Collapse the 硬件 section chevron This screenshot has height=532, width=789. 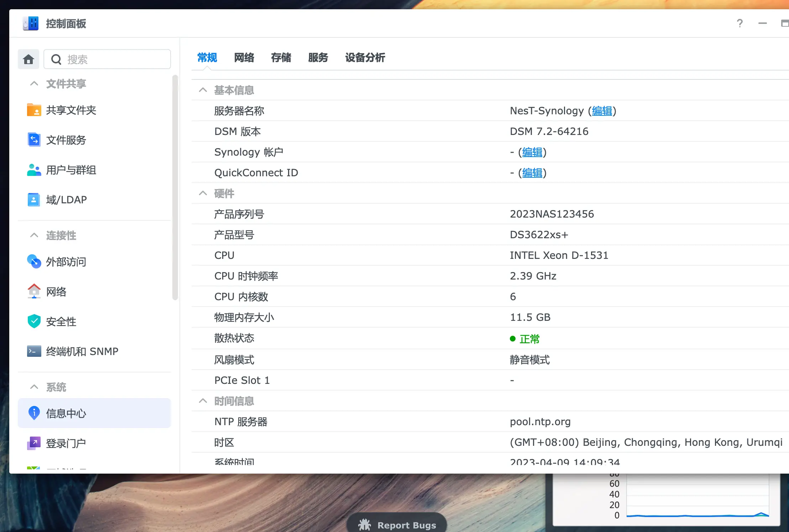coord(203,193)
